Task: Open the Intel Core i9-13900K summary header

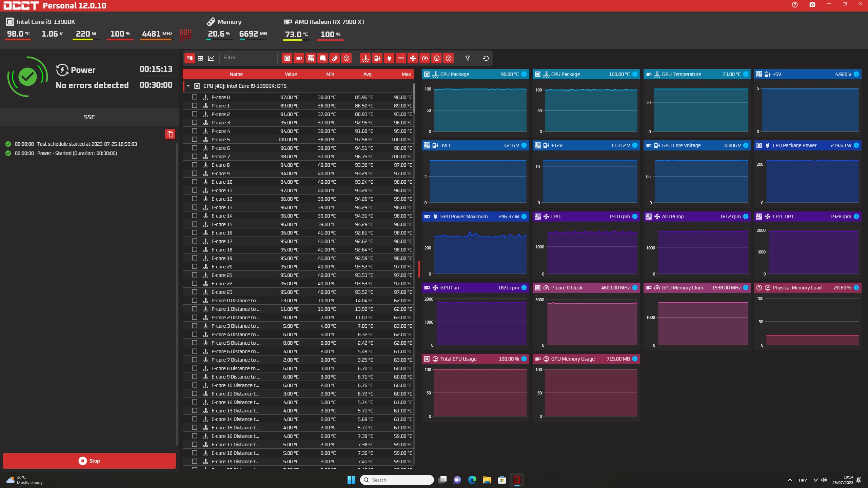Action: tap(41, 22)
